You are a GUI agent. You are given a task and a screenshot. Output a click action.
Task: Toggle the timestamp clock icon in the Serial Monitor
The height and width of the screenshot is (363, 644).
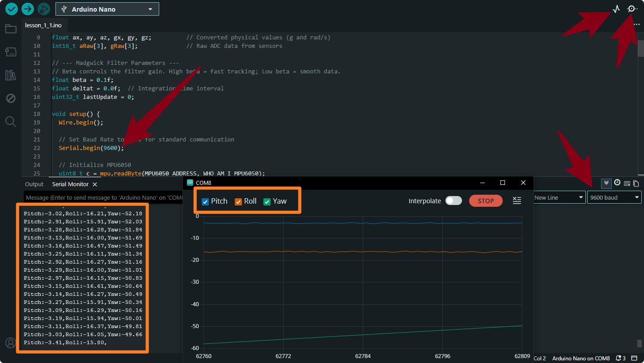tap(617, 183)
